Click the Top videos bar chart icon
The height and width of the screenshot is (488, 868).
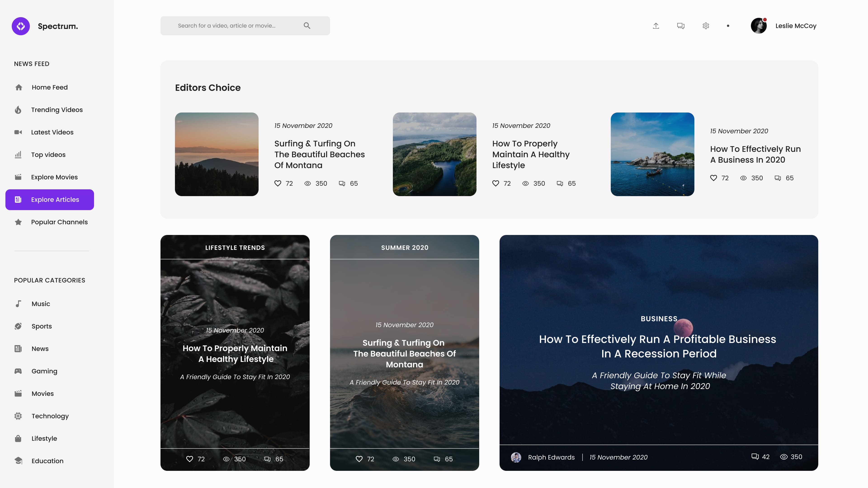18,155
